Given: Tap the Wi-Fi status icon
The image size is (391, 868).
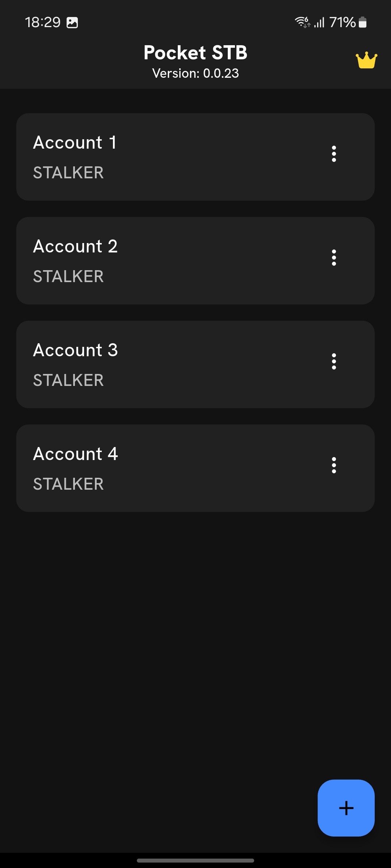Looking at the screenshot, I should pyautogui.click(x=302, y=22).
